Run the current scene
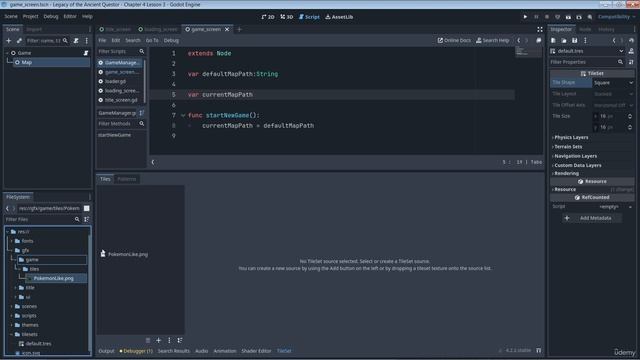Viewport: 640px width, 360px height. coord(568,17)
